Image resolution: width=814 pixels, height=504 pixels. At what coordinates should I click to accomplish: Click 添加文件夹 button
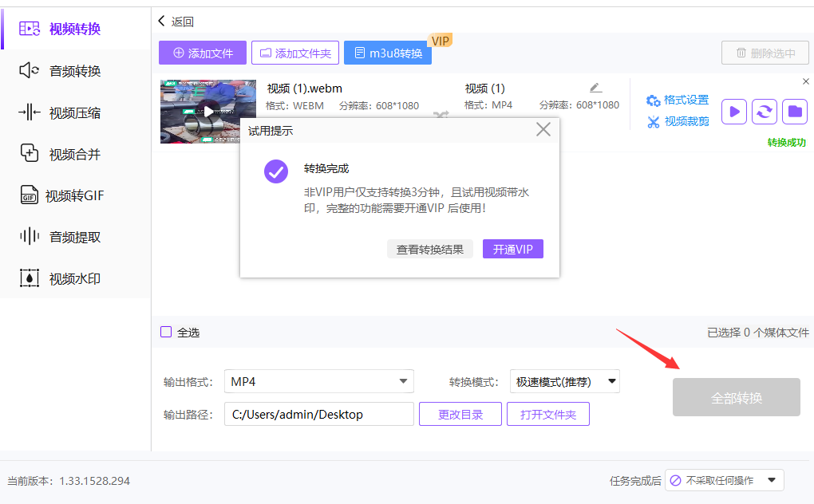tap(294, 53)
